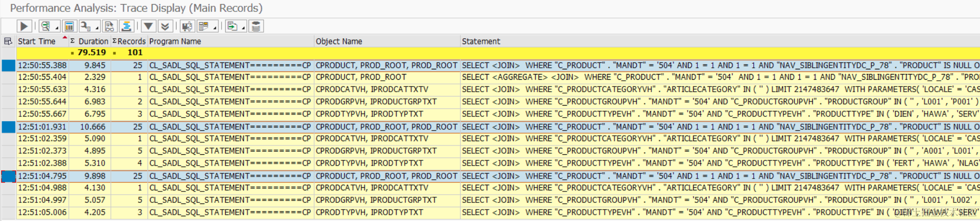
Task: Click the duration value 6.983
Action: click(95, 102)
